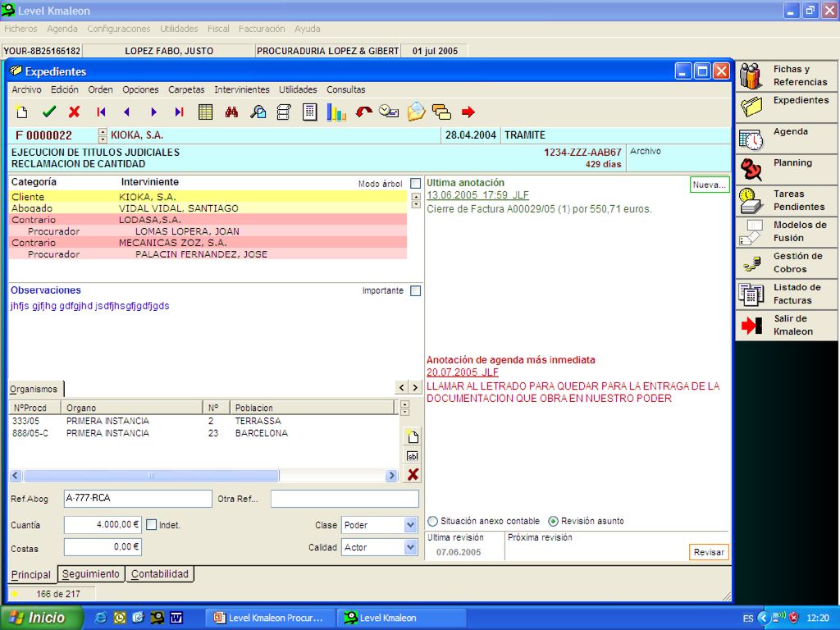The height and width of the screenshot is (630, 840).
Task: Click the spinner beside expediente number F 0000022
Action: click(x=103, y=135)
